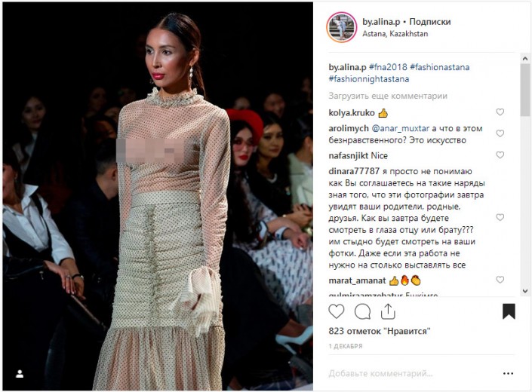Like kolya.kruko's comment
The height and width of the screenshot is (392, 532).
coord(500,112)
